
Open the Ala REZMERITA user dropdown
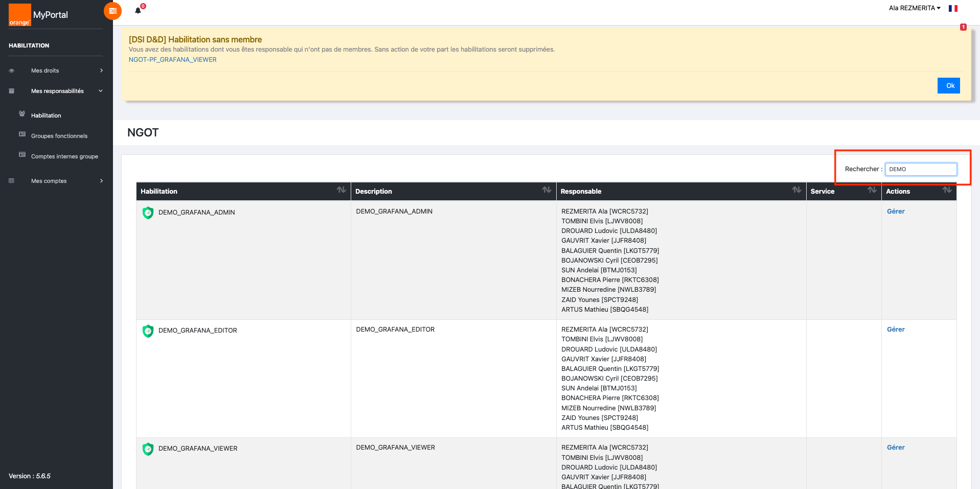(x=915, y=8)
